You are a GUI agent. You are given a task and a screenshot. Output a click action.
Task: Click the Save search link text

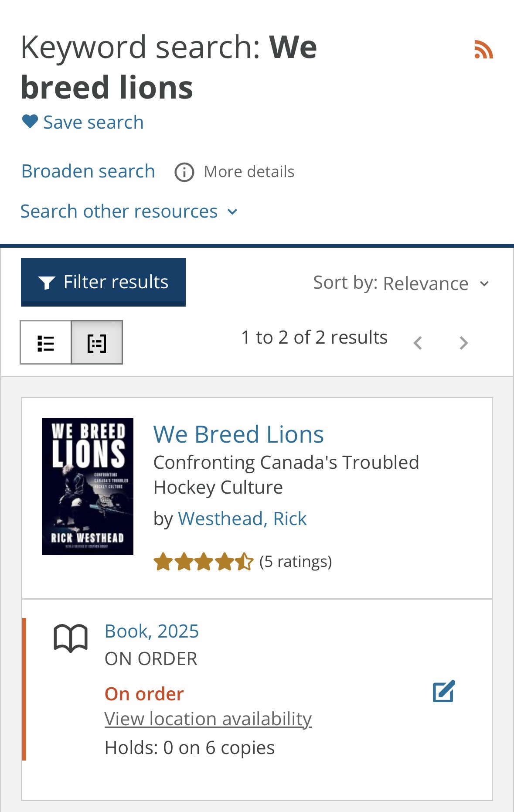tap(93, 122)
